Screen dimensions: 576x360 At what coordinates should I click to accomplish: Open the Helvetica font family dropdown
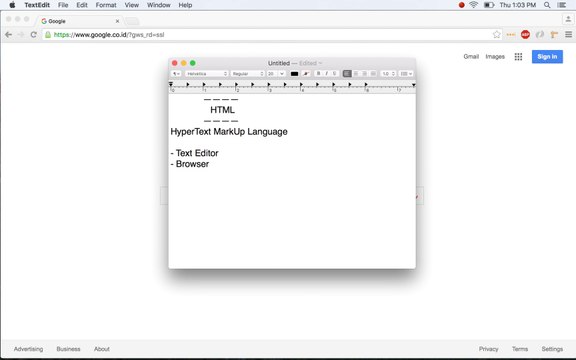point(206,74)
